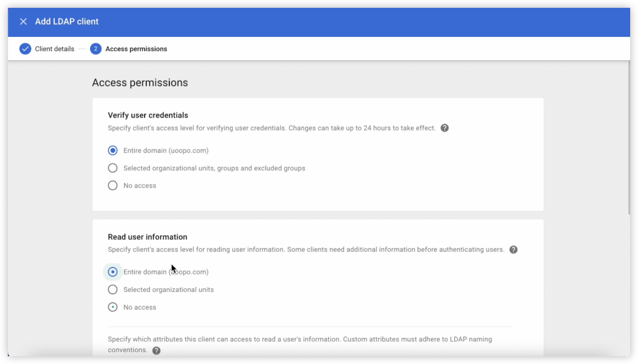This screenshot has height=364, width=638.
Task: Click the Access permissions page heading
Action: tap(140, 82)
